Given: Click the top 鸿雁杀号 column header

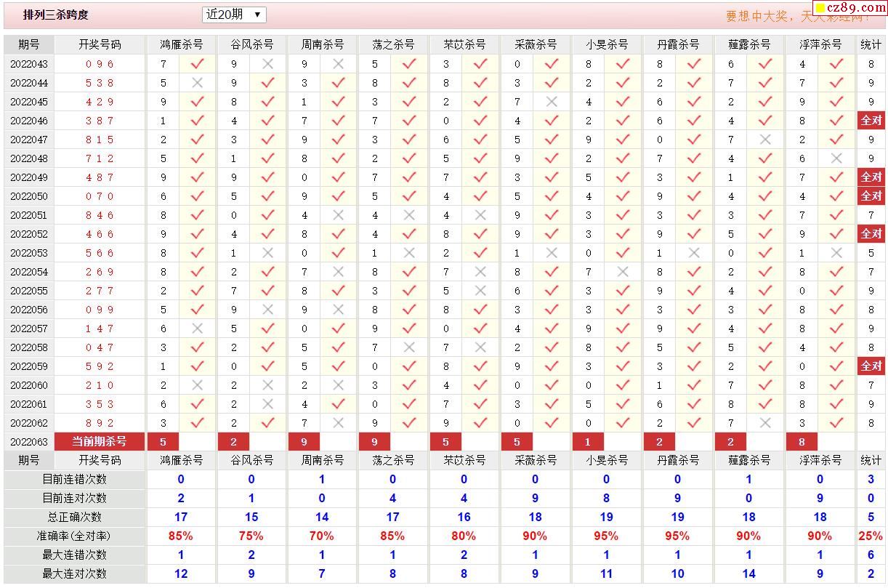Looking at the screenshot, I should point(181,44).
